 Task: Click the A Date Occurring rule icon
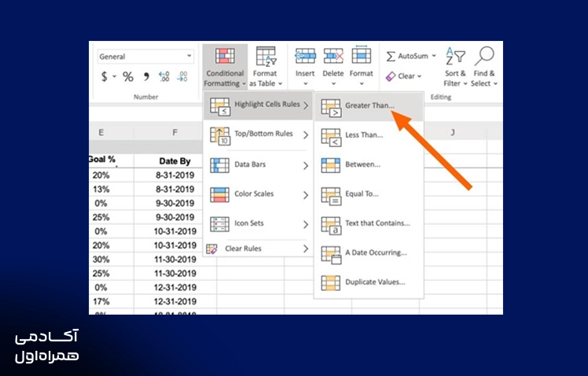(331, 255)
